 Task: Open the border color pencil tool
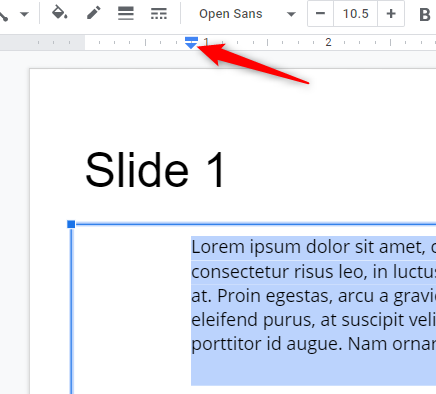[x=93, y=14]
